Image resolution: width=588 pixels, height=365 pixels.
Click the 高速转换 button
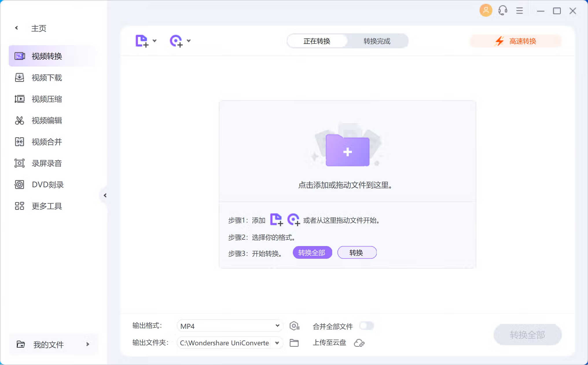(515, 41)
